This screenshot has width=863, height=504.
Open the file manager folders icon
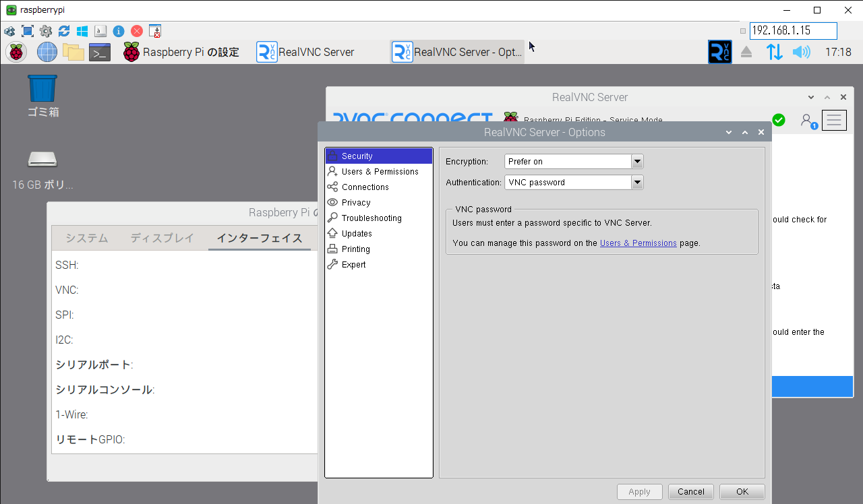[73, 52]
